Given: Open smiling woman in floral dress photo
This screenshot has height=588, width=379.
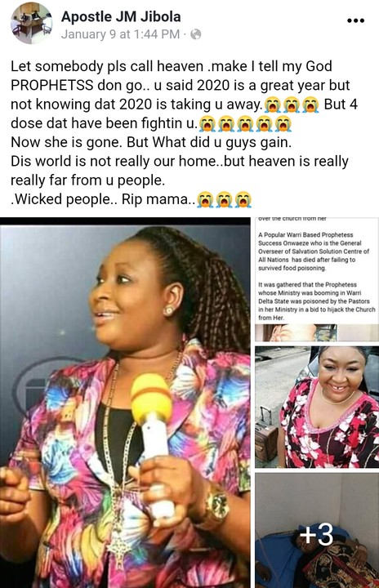Looking at the screenshot, I should coord(317,408).
